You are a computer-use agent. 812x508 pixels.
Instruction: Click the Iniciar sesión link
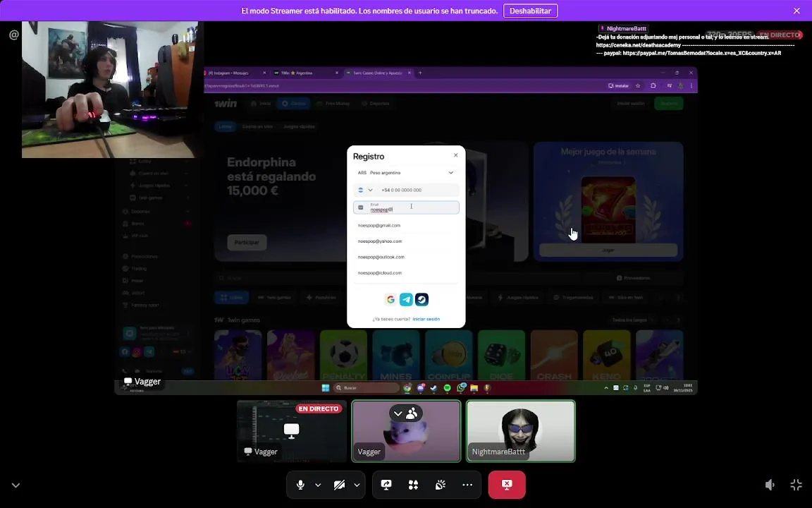coord(426,319)
